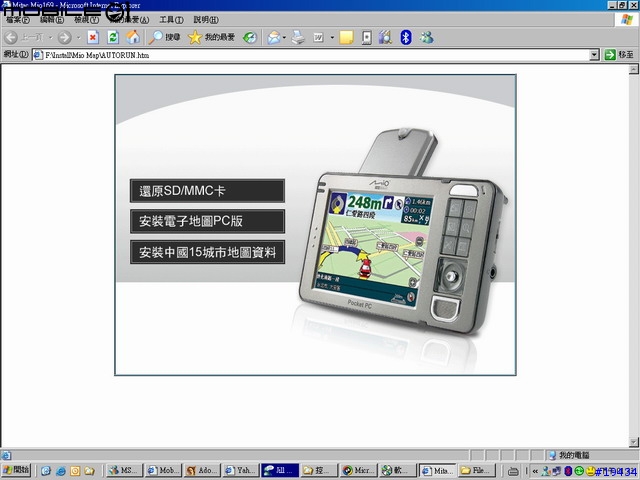640x480 pixels.
Task: Switch to the Yah... taskbar window
Action: tap(241, 471)
